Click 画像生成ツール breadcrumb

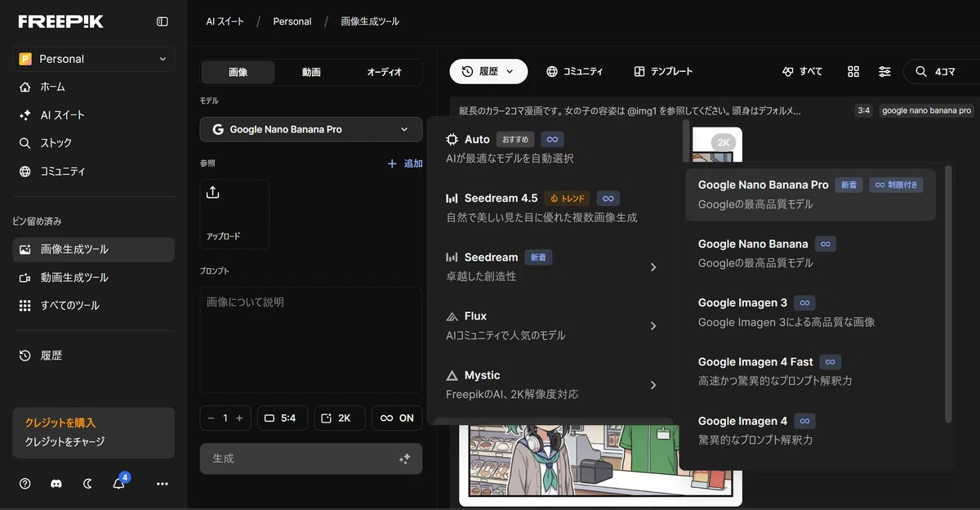(370, 21)
